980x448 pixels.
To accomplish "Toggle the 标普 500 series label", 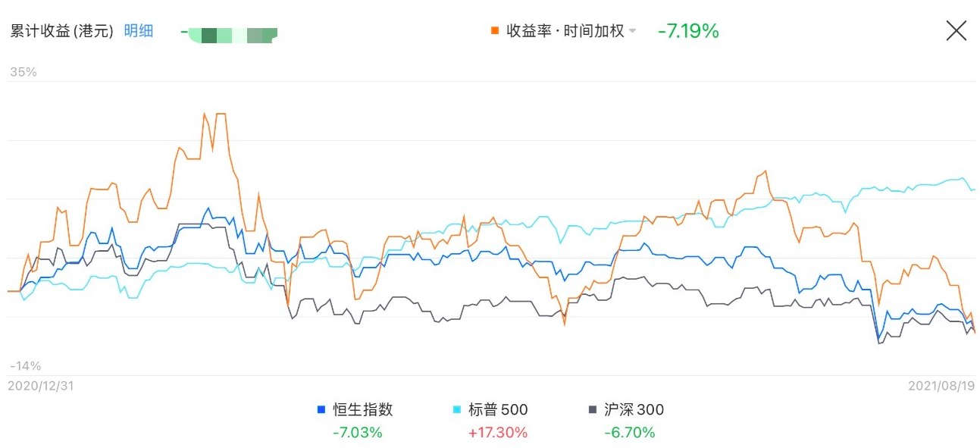I will pos(498,410).
